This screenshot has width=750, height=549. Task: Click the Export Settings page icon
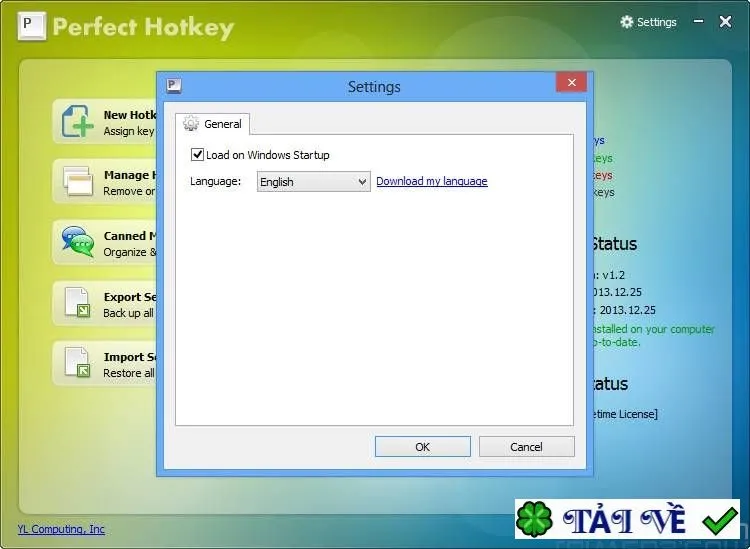pyautogui.click(x=77, y=302)
